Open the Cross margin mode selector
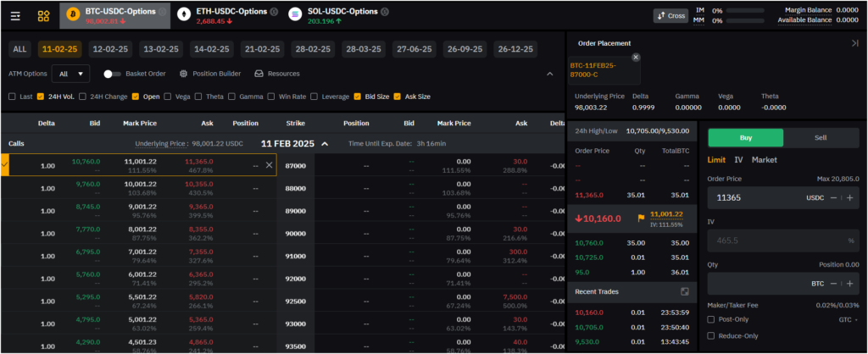868x354 pixels. point(670,15)
